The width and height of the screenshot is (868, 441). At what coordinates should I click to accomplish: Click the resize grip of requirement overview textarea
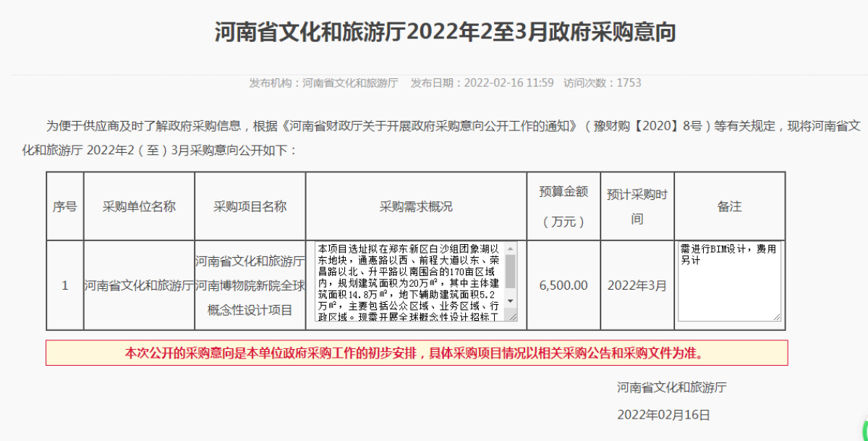tap(512, 316)
